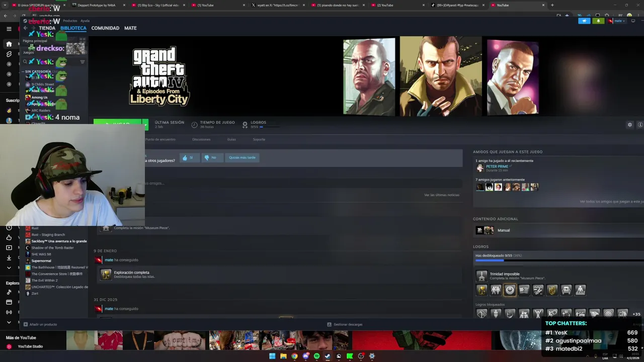Open a new browser tab
This screenshot has width=644, height=362.
coord(552,5)
